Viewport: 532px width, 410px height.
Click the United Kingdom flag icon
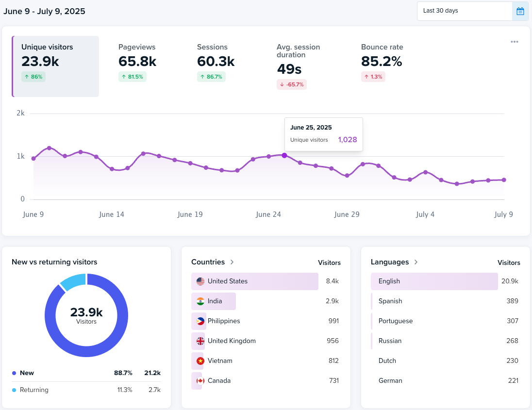[x=199, y=341]
